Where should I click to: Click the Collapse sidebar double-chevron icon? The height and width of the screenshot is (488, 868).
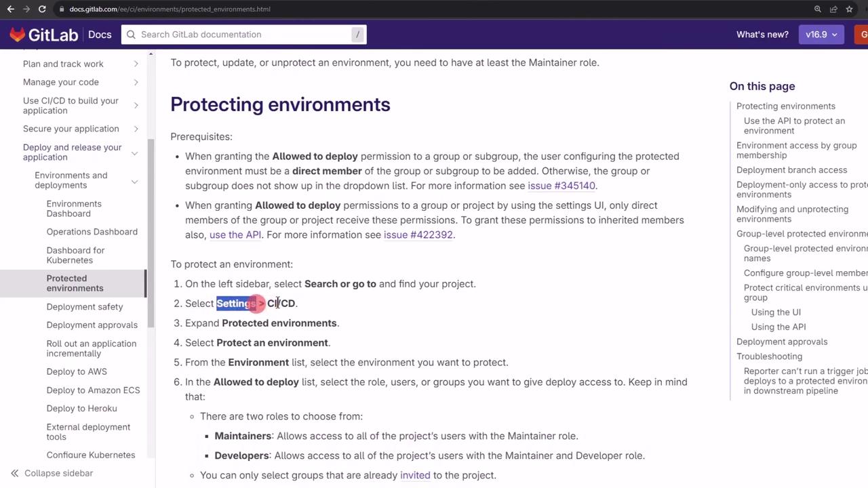pyautogui.click(x=14, y=473)
